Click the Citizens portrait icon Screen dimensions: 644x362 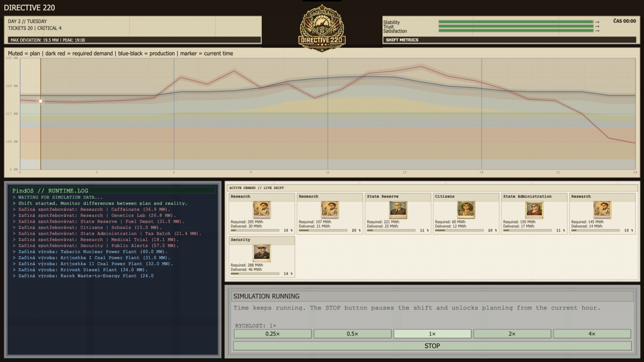[x=466, y=210]
